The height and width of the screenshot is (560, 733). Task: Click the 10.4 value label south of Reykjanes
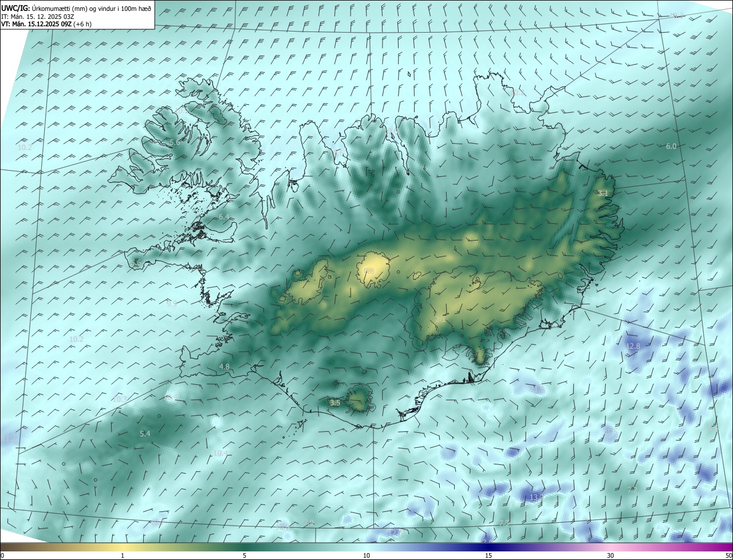(x=220, y=453)
